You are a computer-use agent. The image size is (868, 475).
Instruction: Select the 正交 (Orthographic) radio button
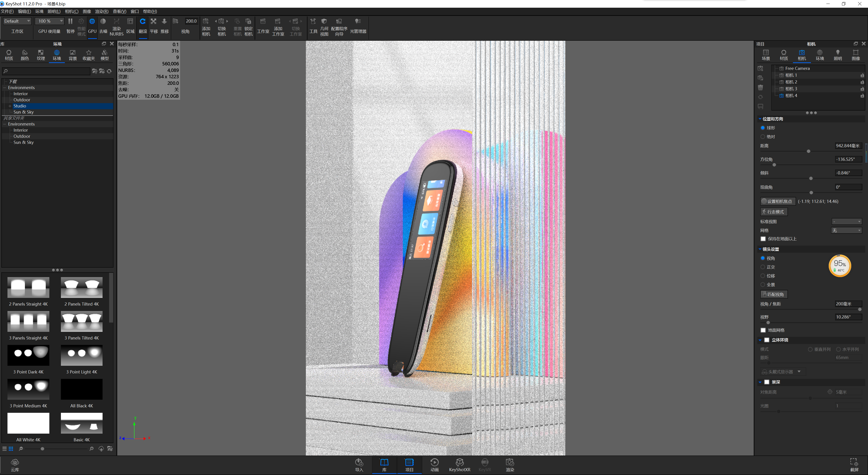(x=763, y=267)
